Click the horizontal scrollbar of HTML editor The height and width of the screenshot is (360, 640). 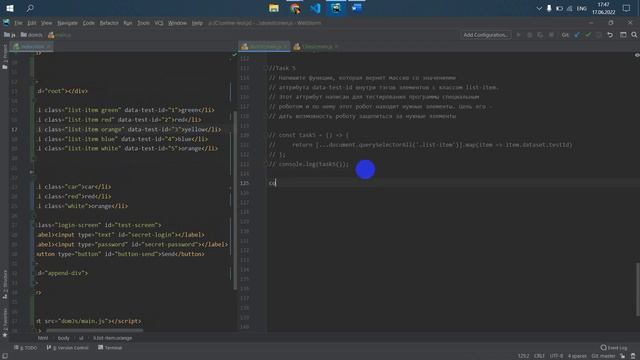(95, 330)
